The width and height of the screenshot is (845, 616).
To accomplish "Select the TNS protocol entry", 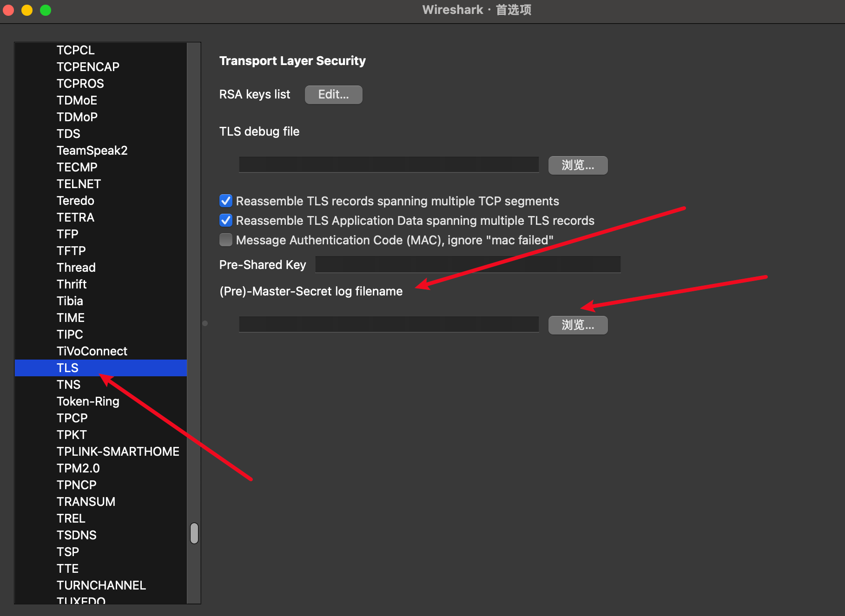I will (x=69, y=385).
